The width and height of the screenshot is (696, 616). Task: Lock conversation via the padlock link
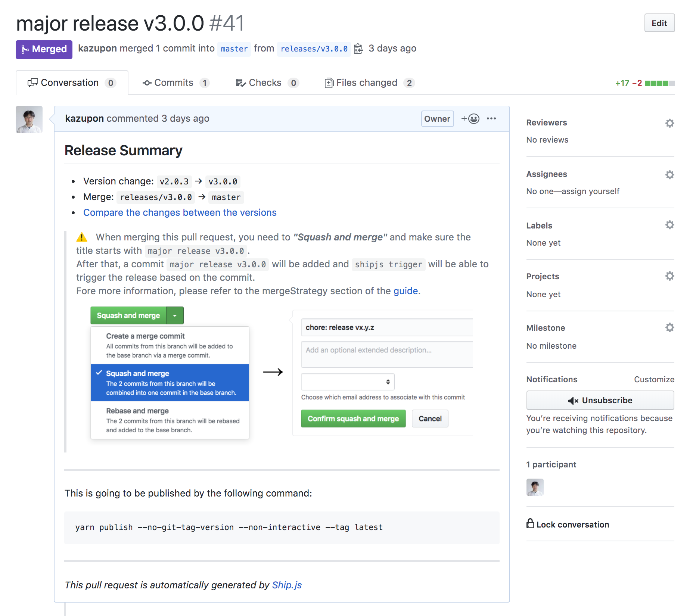[568, 524]
